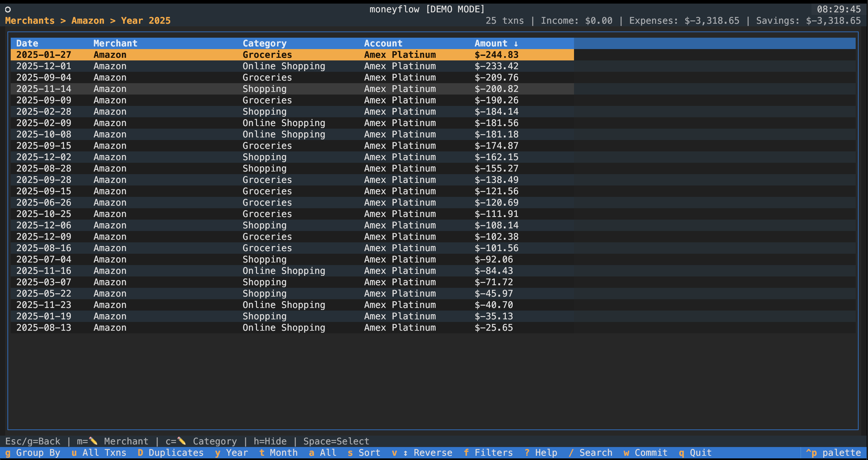868x460 pixels.
Task: Click the Amount column sort arrow
Action: point(516,44)
